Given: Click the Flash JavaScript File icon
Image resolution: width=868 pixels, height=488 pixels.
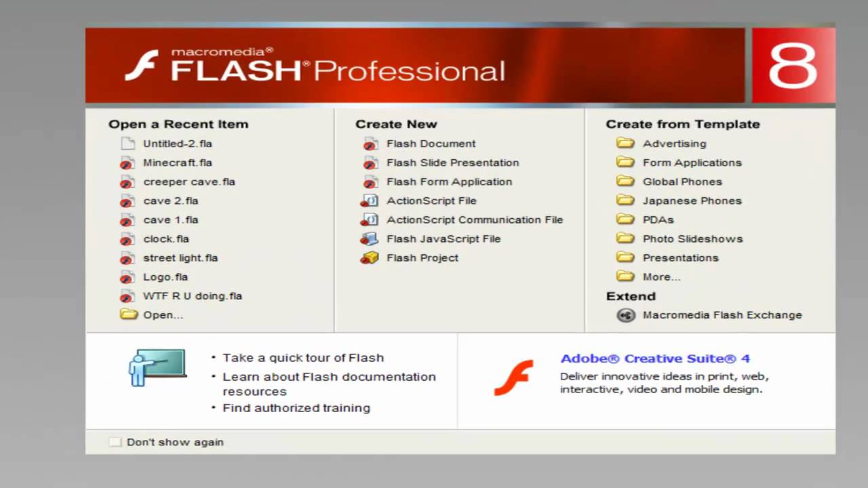Looking at the screenshot, I should coord(370,239).
